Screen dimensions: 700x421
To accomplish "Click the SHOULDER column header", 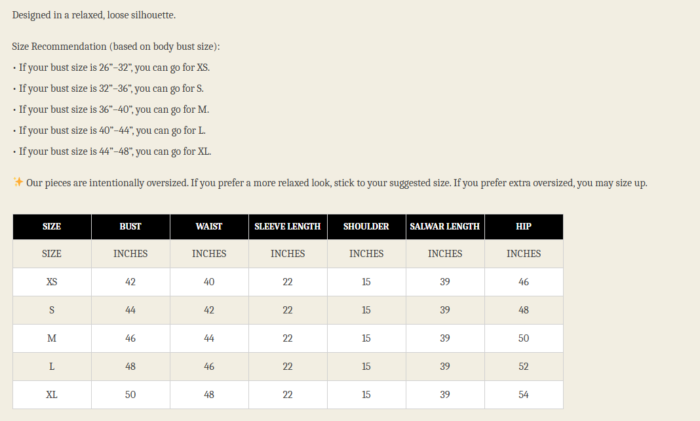I will click(366, 226).
